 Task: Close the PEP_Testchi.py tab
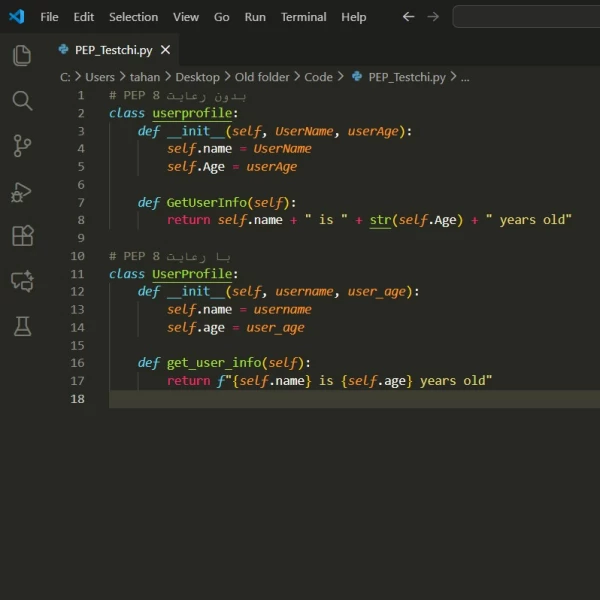[x=165, y=50]
